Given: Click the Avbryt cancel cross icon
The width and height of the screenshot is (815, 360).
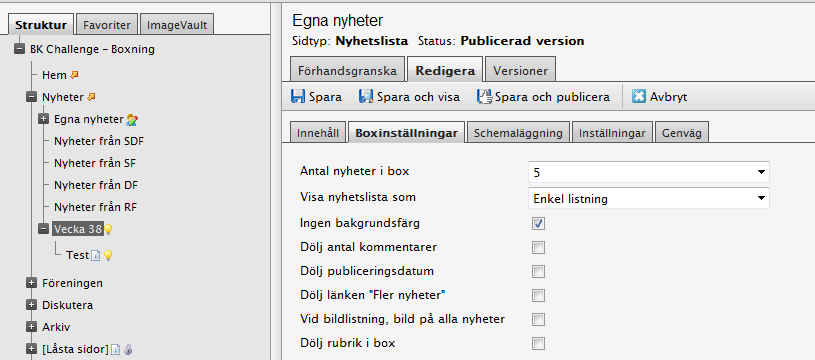Looking at the screenshot, I should pos(639,97).
